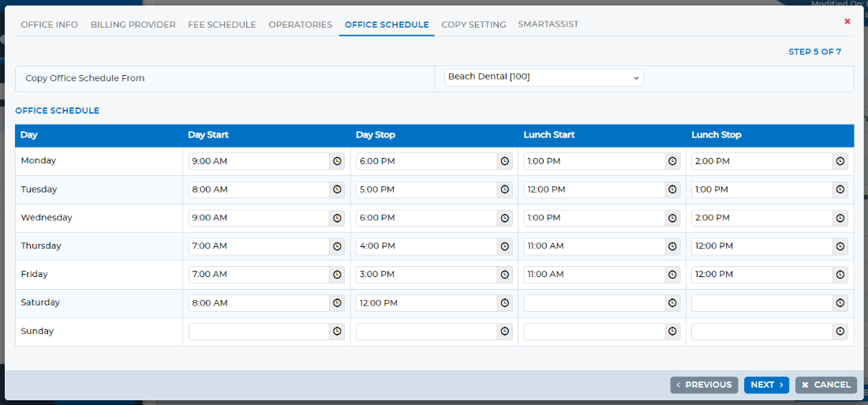The image size is (868, 405).
Task: Switch to the Office Info tab
Action: click(x=49, y=24)
